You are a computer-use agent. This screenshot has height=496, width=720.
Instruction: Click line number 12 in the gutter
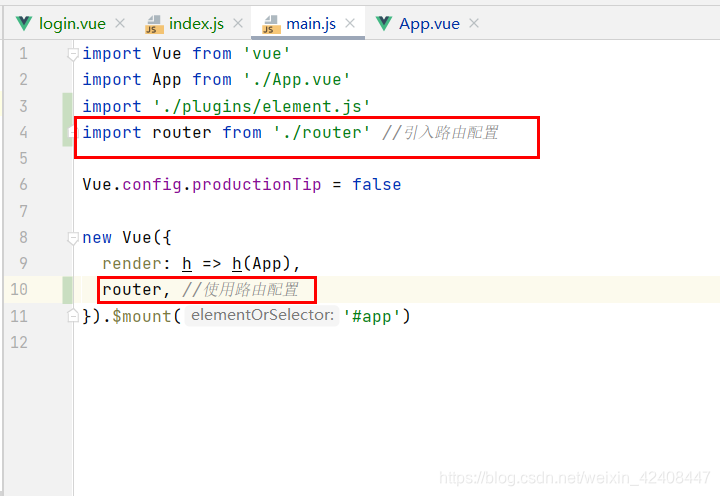pyautogui.click(x=19, y=342)
